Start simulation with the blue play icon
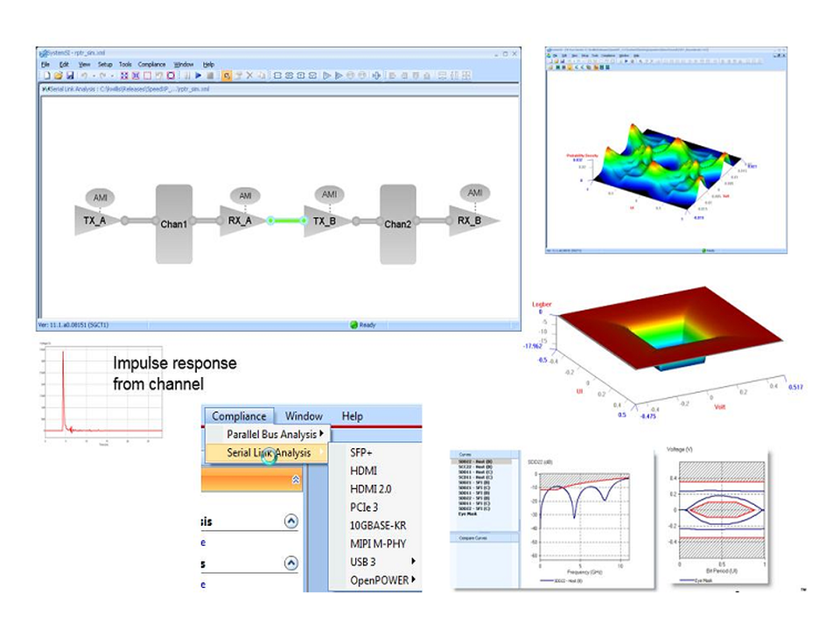The width and height of the screenshot is (840, 630). click(x=199, y=75)
